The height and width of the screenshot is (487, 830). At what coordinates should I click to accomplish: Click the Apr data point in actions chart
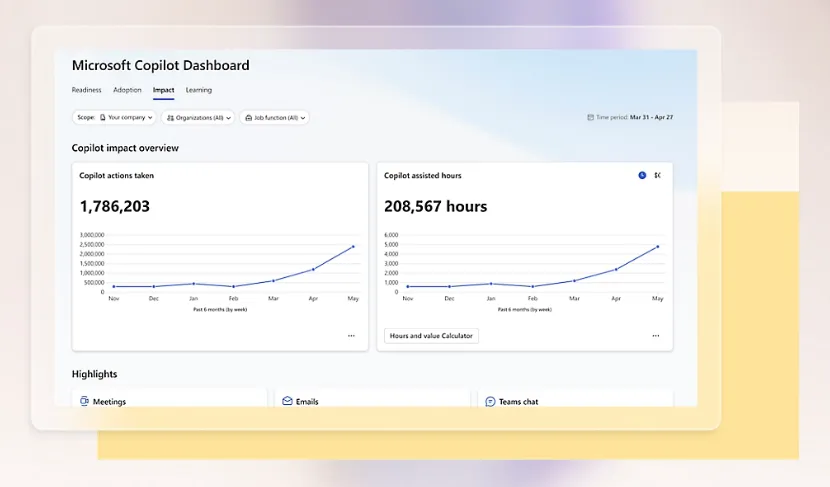pyautogui.click(x=313, y=269)
